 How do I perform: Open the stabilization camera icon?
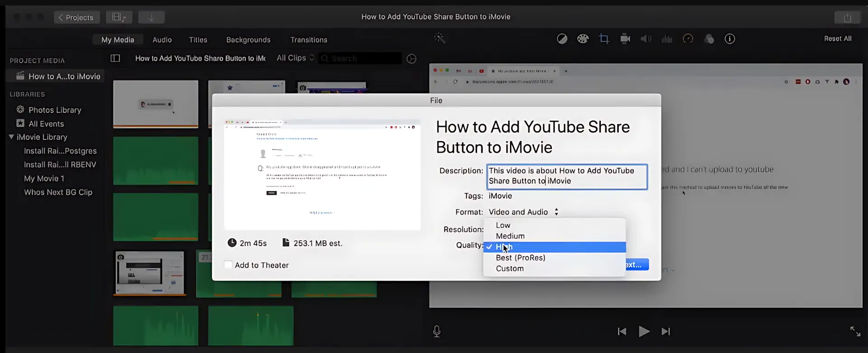(x=625, y=39)
